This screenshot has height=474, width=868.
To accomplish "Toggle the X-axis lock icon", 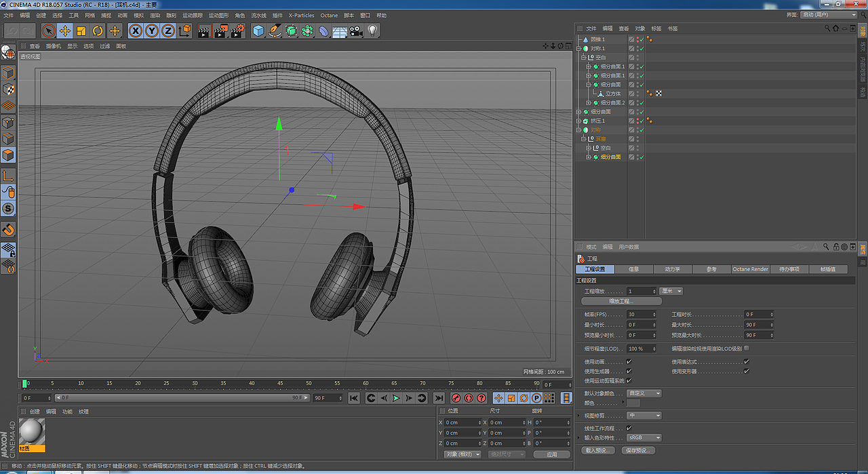I will (x=136, y=31).
